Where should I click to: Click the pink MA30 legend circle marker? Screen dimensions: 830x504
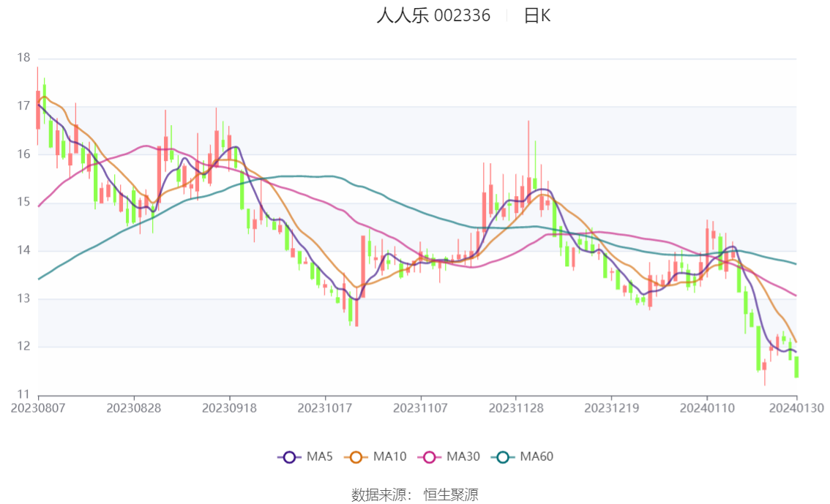pos(430,457)
